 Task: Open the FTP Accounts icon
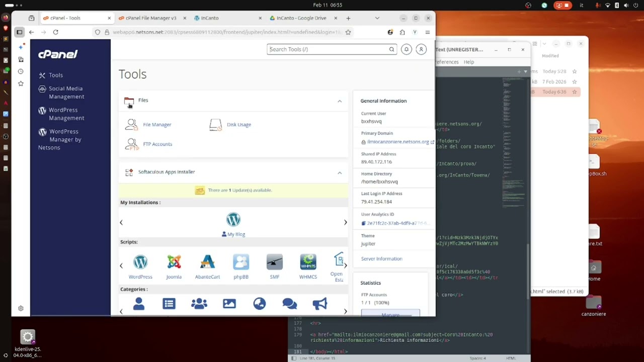click(132, 144)
